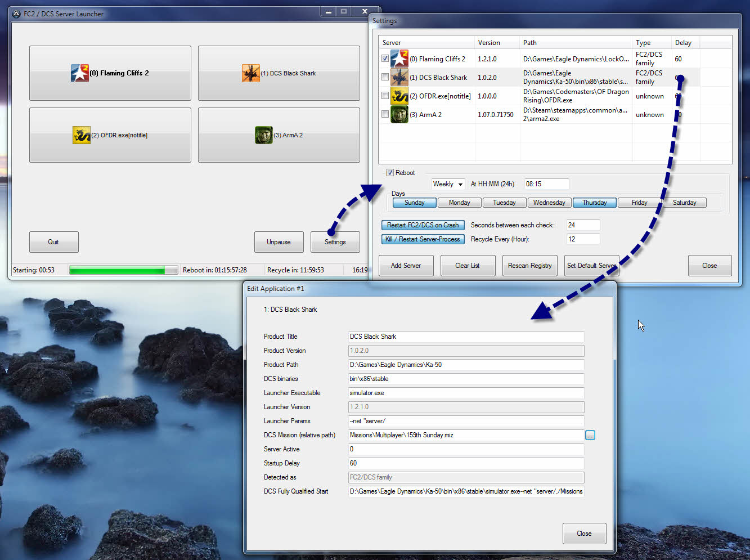Image resolution: width=750 pixels, height=560 pixels.
Task: Click ArmA 2 soldier icon in Settings list
Action: pos(399,114)
